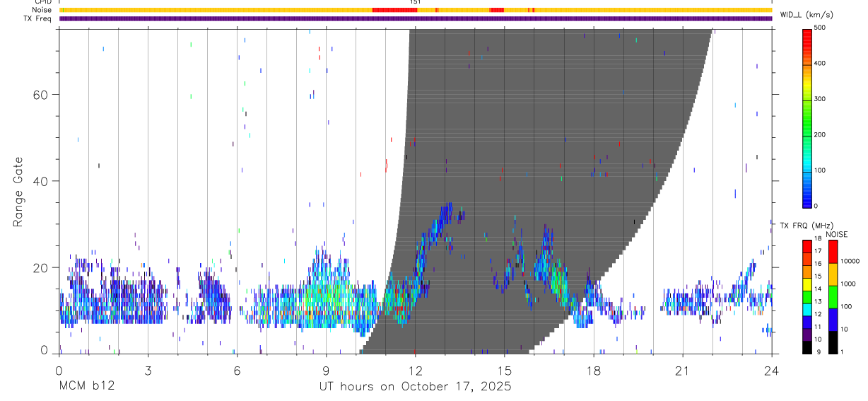
Task: Click the 'WID⊥ (km/s)' legend title
Action: click(x=807, y=14)
